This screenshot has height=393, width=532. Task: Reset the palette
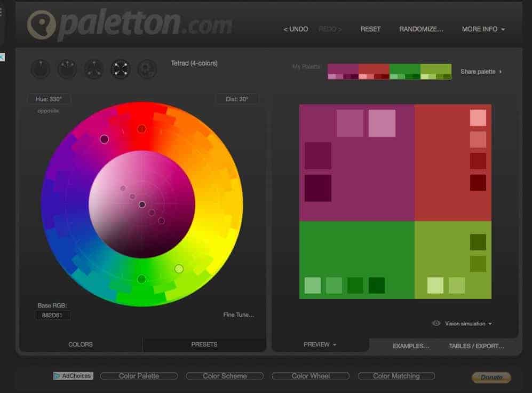(370, 29)
